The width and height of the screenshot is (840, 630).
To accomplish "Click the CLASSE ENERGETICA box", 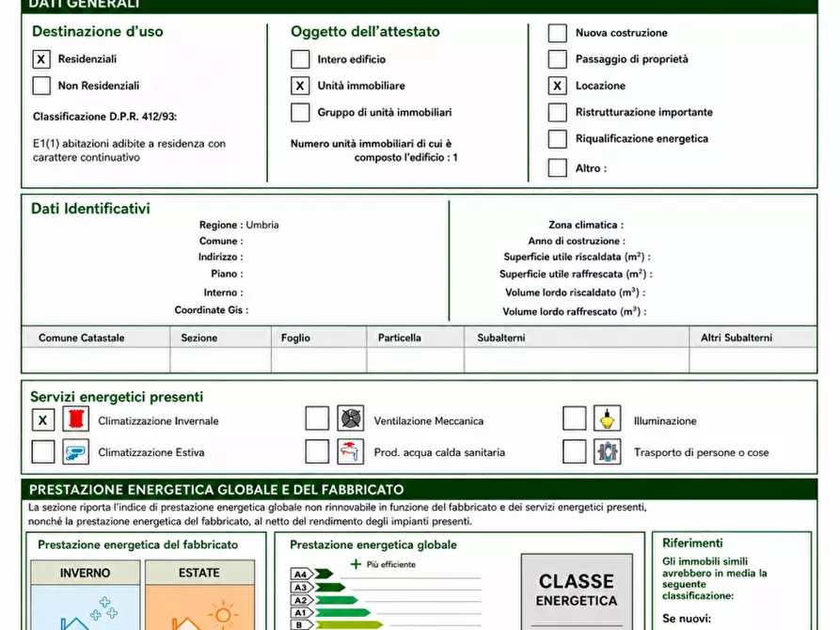I will pyautogui.click(x=577, y=591).
